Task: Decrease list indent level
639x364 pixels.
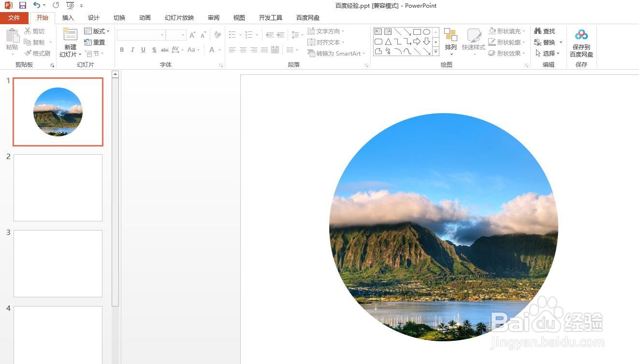Action: click(270, 35)
